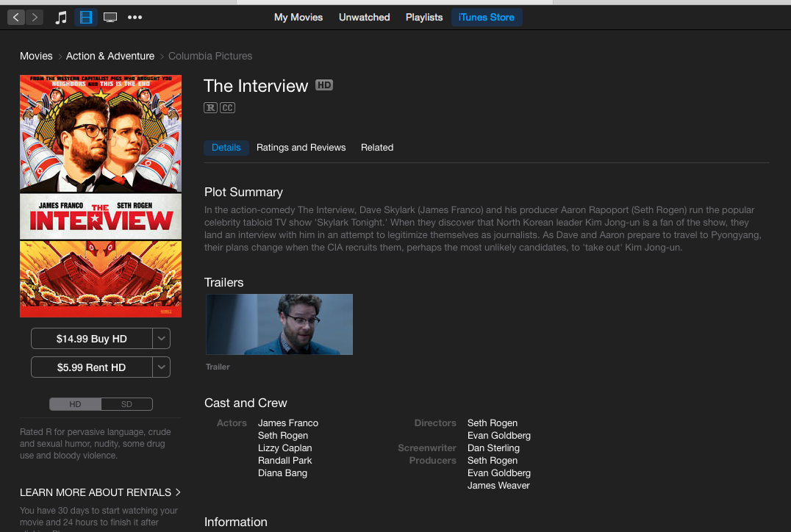The image size is (791, 532).
Task: Click the CC closed captions badge
Action: 227,108
